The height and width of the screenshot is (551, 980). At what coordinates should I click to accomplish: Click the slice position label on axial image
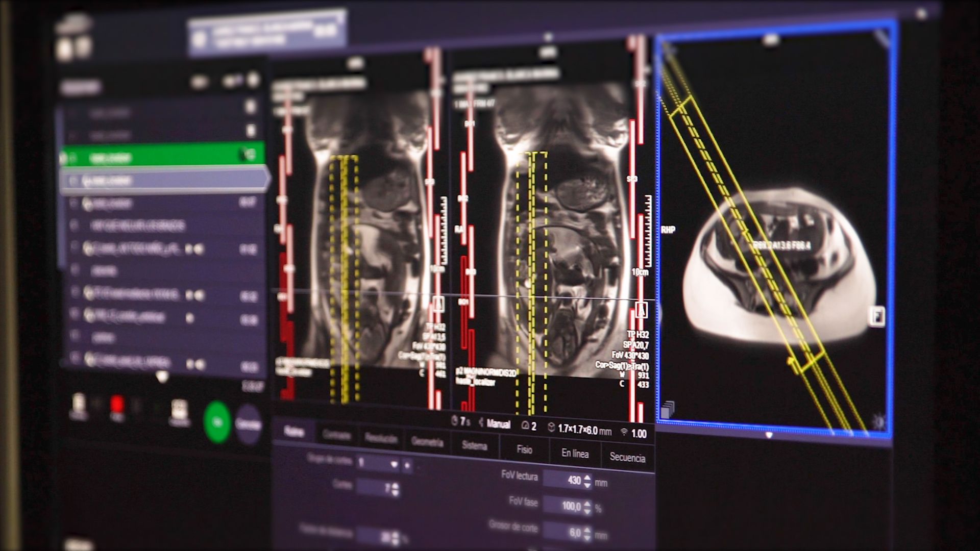tap(781, 245)
